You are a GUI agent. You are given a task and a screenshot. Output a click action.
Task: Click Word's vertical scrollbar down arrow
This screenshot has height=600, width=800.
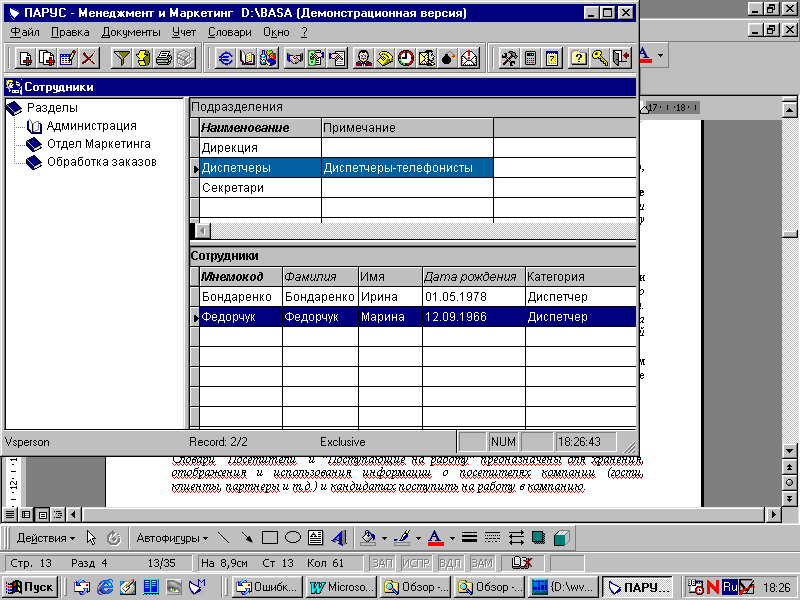tap(789, 451)
